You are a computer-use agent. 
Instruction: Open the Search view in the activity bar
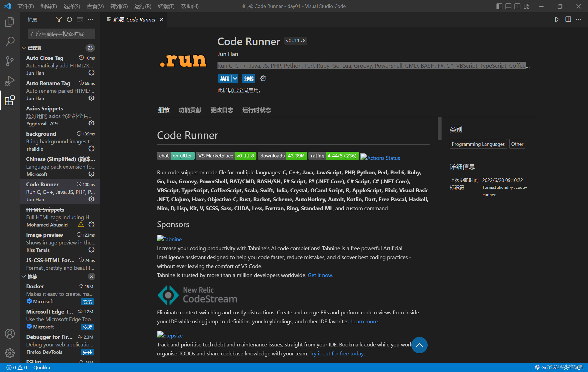[x=10, y=41]
